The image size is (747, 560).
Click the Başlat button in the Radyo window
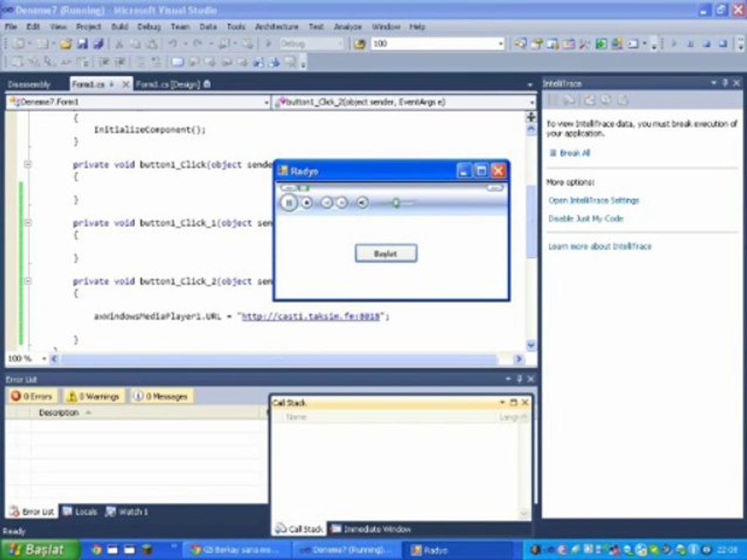coord(386,254)
